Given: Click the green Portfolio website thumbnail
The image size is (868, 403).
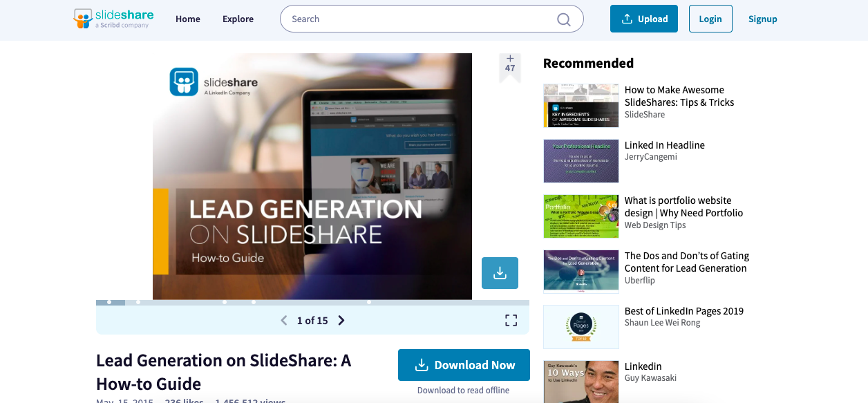Looking at the screenshot, I should coord(581,216).
